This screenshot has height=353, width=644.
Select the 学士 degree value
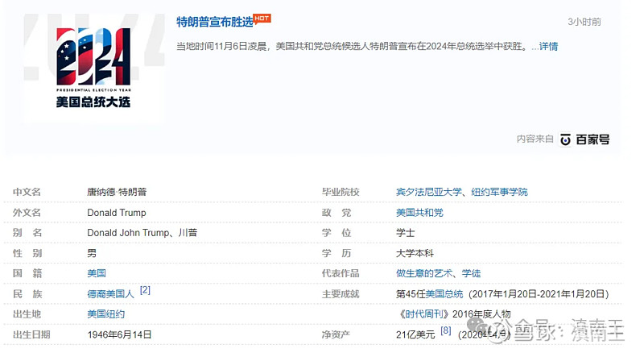[x=406, y=233]
